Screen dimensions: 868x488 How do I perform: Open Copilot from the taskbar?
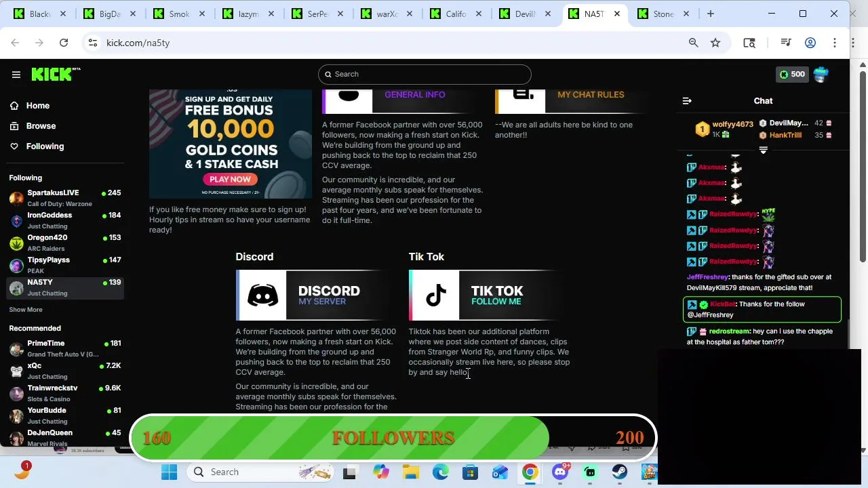coord(380,472)
